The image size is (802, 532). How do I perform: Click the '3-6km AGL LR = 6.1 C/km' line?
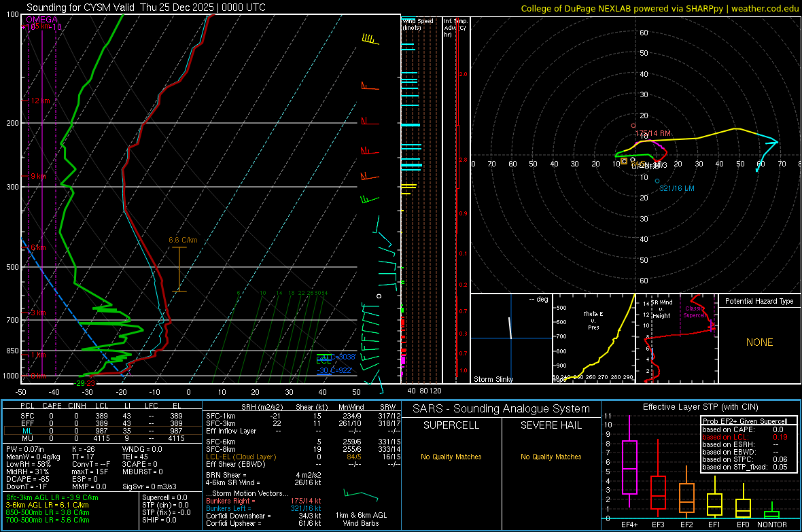[48, 505]
